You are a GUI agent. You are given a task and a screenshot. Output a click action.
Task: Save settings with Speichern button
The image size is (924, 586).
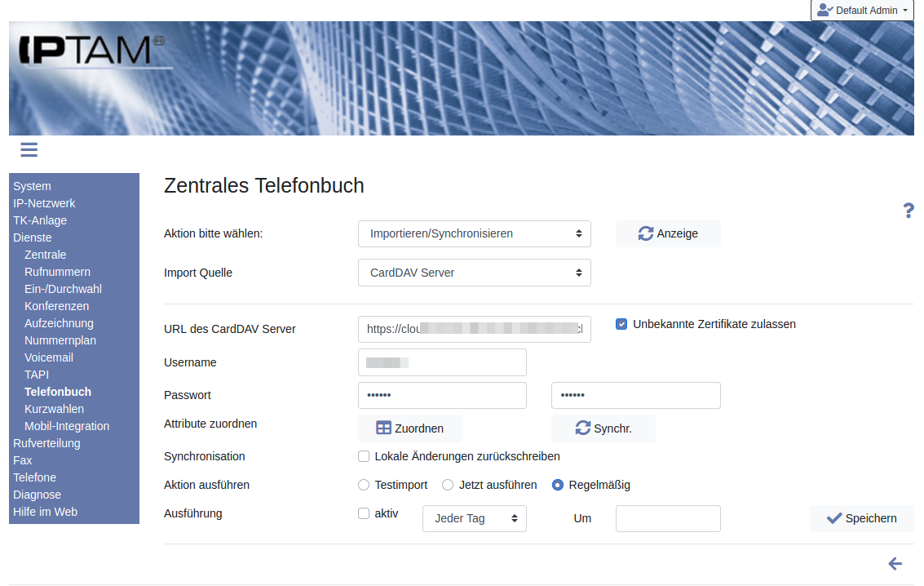pos(861,518)
